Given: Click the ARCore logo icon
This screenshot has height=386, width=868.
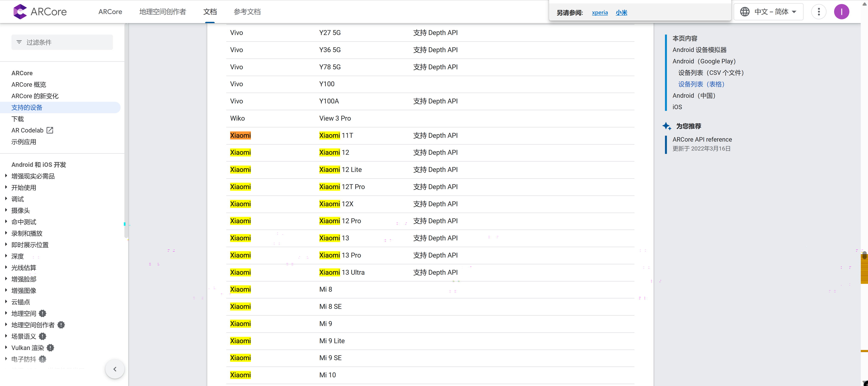Looking at the screenshot, I should [x=20, y=12].
